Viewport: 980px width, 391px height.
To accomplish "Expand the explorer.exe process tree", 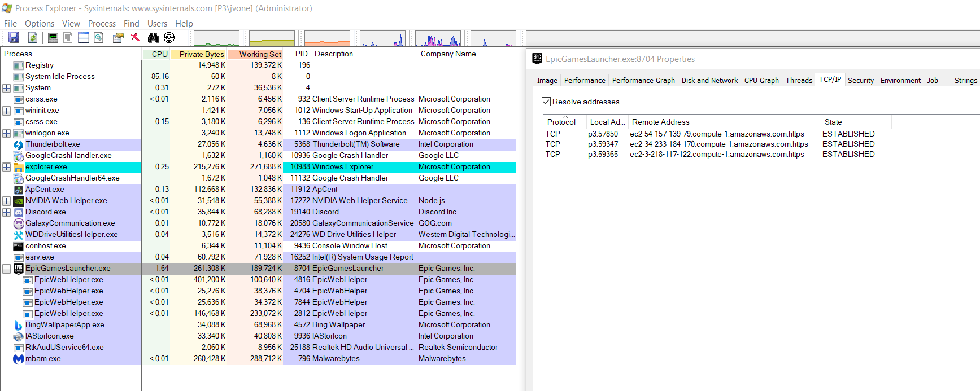I will click(6, 167).
